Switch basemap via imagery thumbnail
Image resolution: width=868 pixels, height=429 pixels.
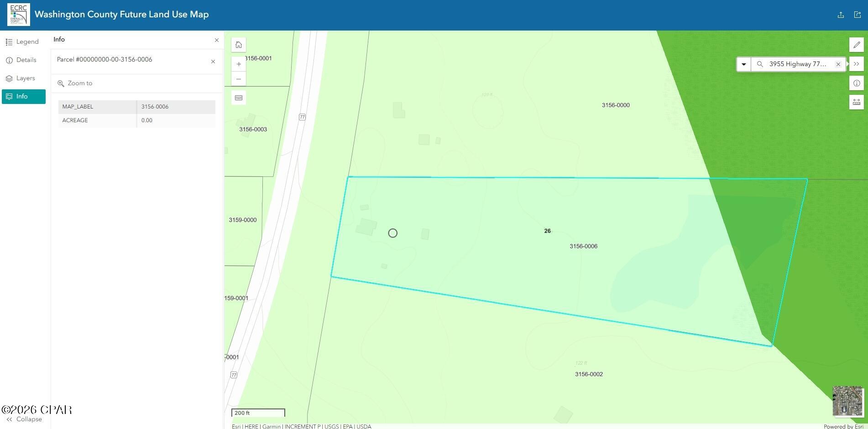(x=847, y=401)
